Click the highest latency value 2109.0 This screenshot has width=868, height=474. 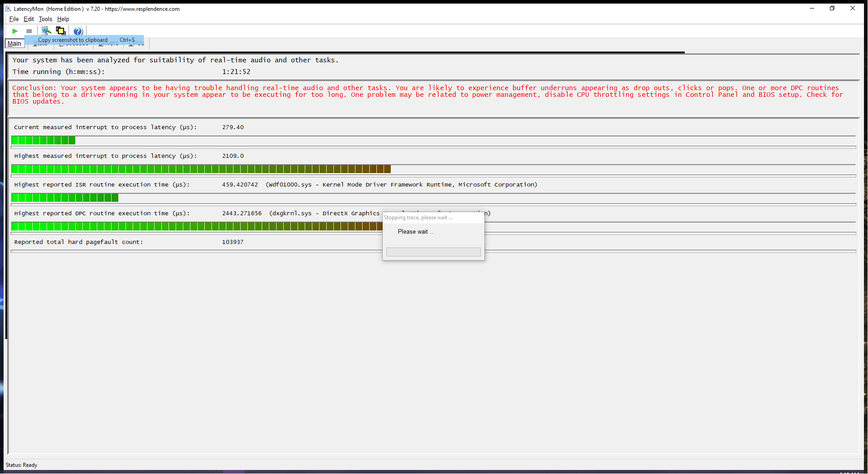point(233,156)
